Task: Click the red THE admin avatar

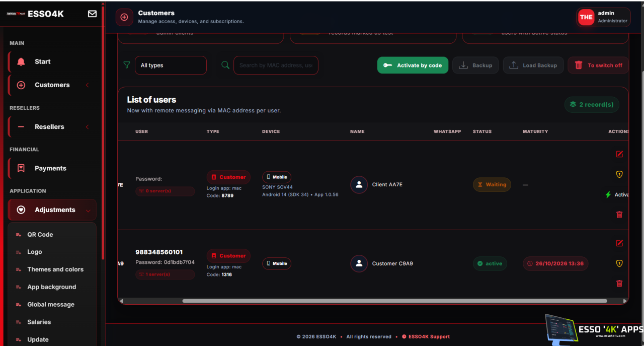Action: (x=586, y=17)
